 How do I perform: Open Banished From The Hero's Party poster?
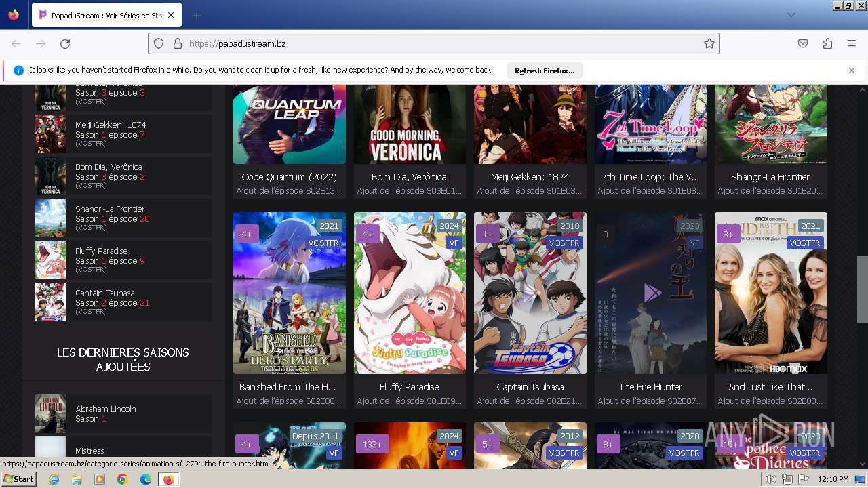click(290, 293)
